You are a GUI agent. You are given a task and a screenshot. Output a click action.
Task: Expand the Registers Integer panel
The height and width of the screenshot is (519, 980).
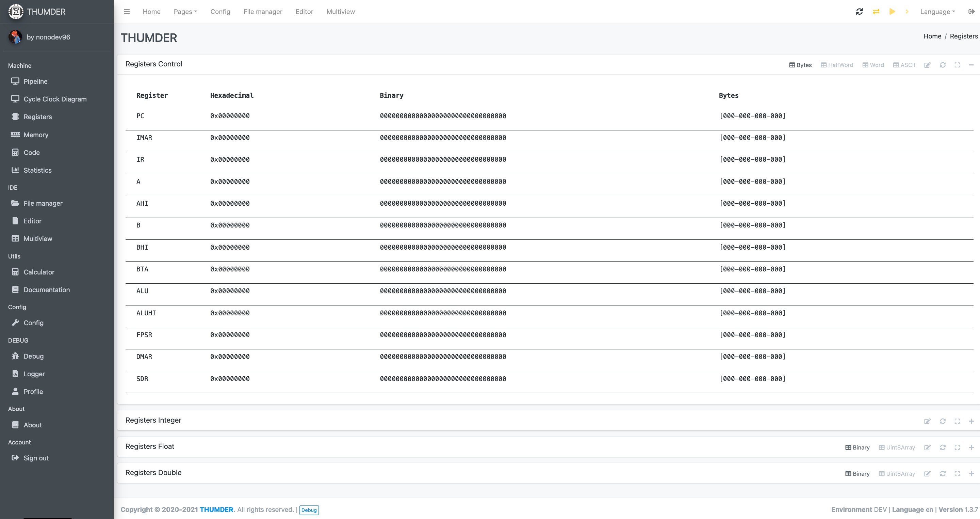pos(971,421)
